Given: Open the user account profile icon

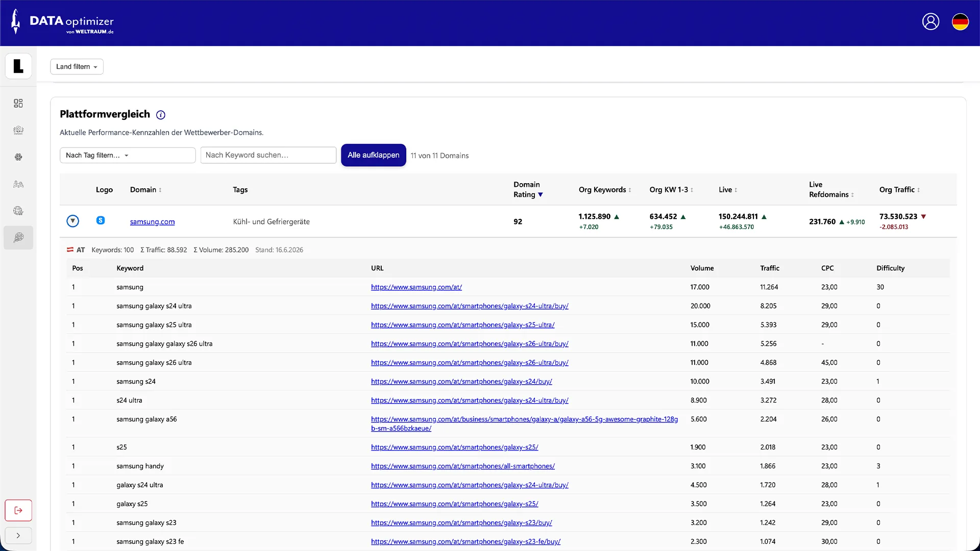Looking at the screenshot, I should pyautogui.click(x=930, y=22).
